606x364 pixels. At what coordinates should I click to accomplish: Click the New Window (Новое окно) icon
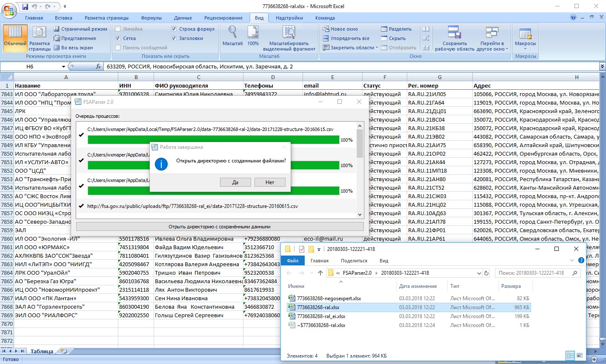(x=326, y=29)
